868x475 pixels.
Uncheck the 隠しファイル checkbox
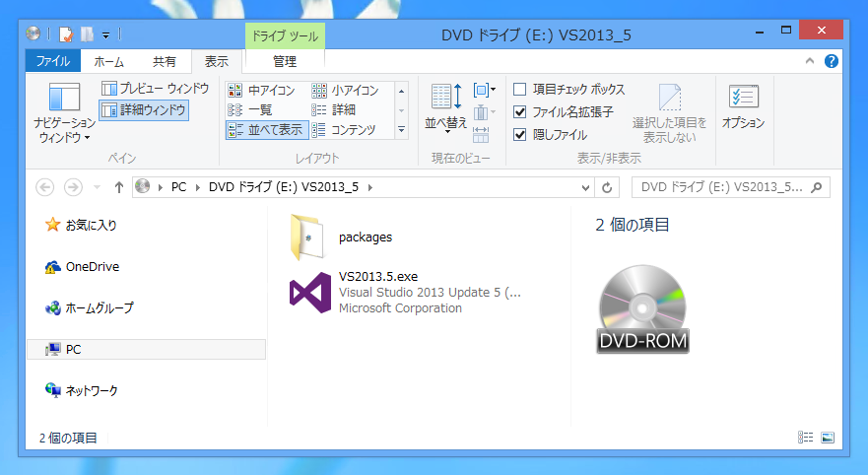click(520, 135)
